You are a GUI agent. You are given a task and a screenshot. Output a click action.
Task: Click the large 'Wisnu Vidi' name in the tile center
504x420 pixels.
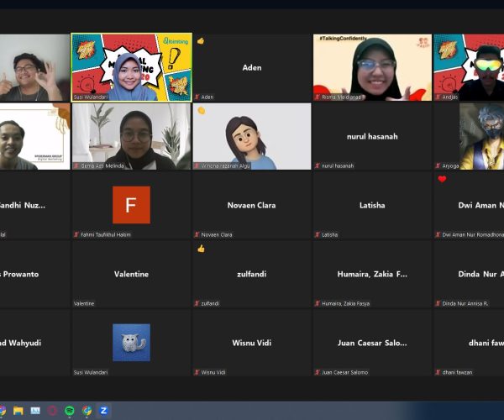(252, 343)
